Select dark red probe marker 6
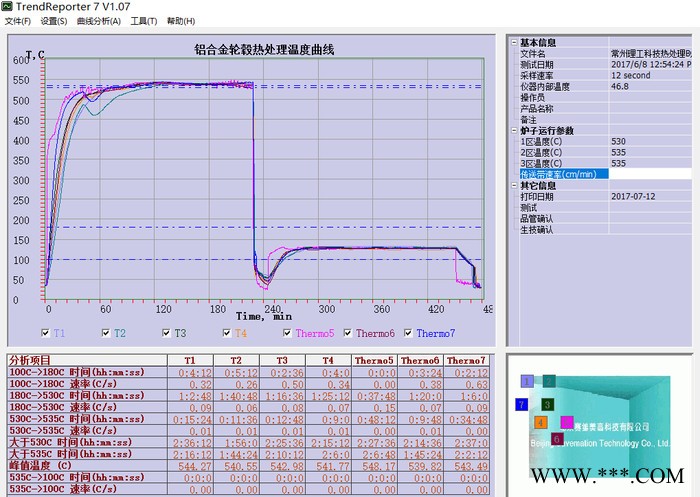700x497 pixels. (557, 439)
